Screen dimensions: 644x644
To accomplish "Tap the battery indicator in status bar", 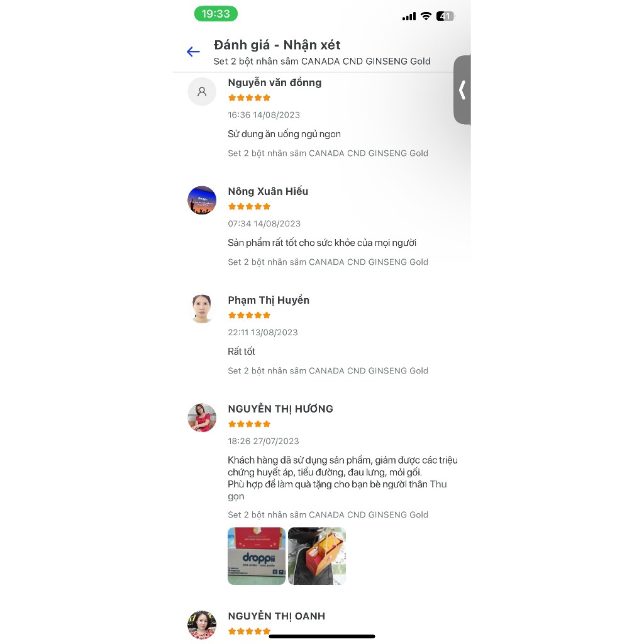I will [446, 16].
